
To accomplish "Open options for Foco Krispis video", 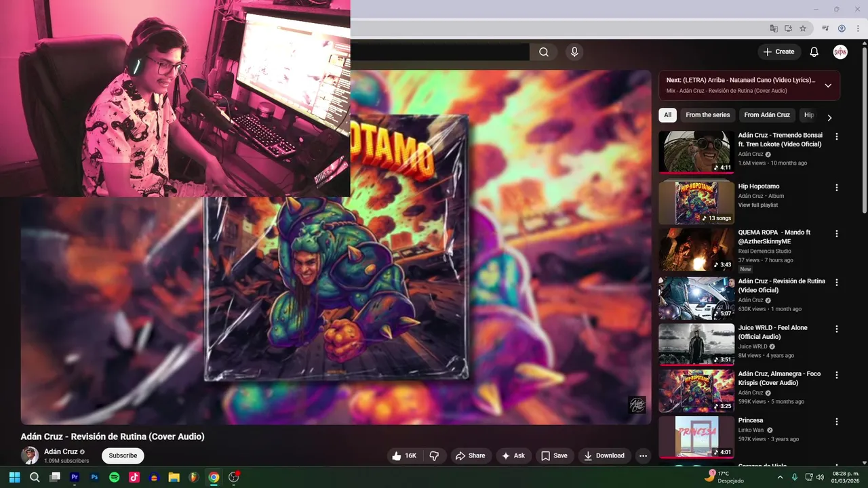I will 837,375.
